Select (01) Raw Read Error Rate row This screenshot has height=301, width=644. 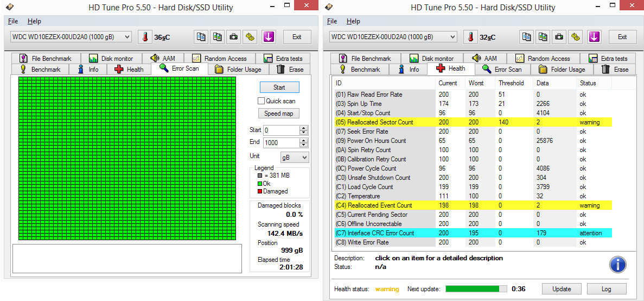tap(473, 95)
